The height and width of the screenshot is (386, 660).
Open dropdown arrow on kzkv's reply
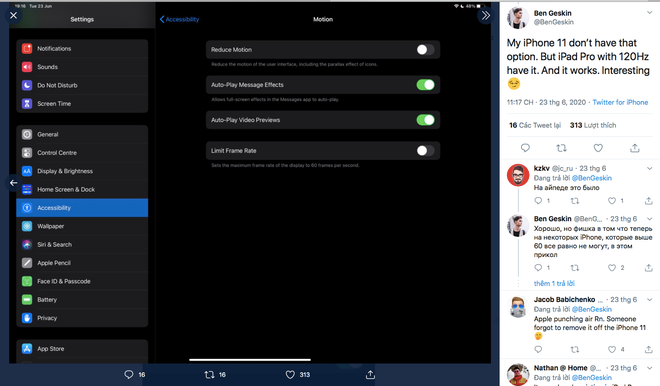tap(649, 168)
